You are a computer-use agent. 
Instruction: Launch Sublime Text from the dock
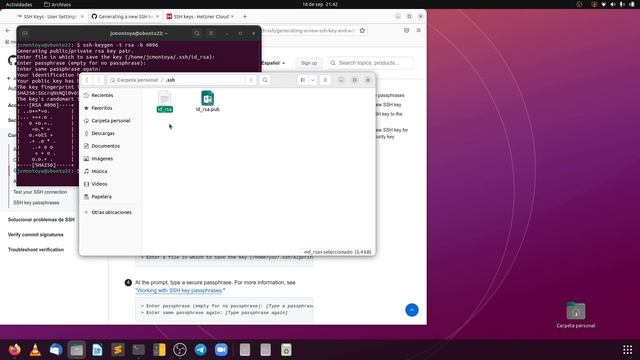tap(118, 350)
